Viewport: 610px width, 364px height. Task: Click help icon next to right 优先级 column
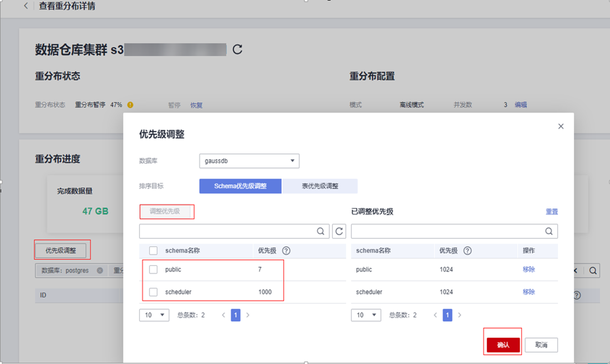(467, 251)
